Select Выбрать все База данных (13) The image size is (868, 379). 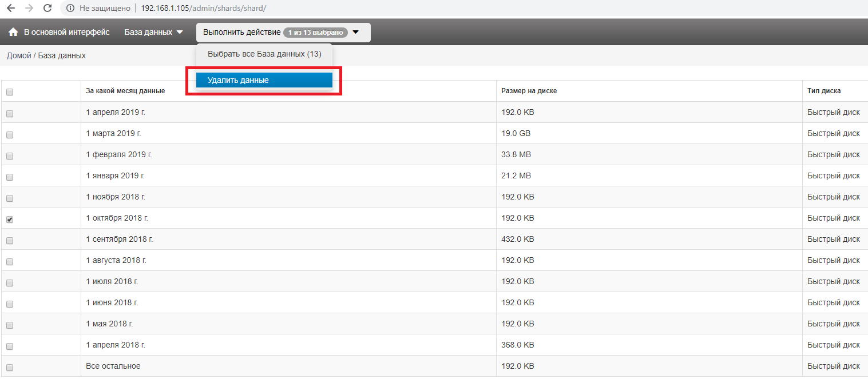tap(264, 54)
